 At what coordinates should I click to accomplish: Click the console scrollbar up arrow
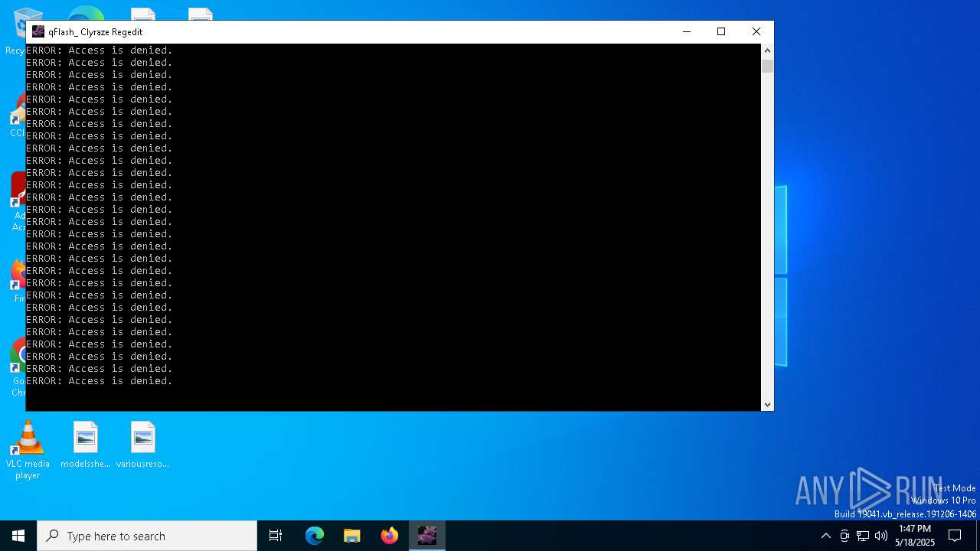[767, 51]
